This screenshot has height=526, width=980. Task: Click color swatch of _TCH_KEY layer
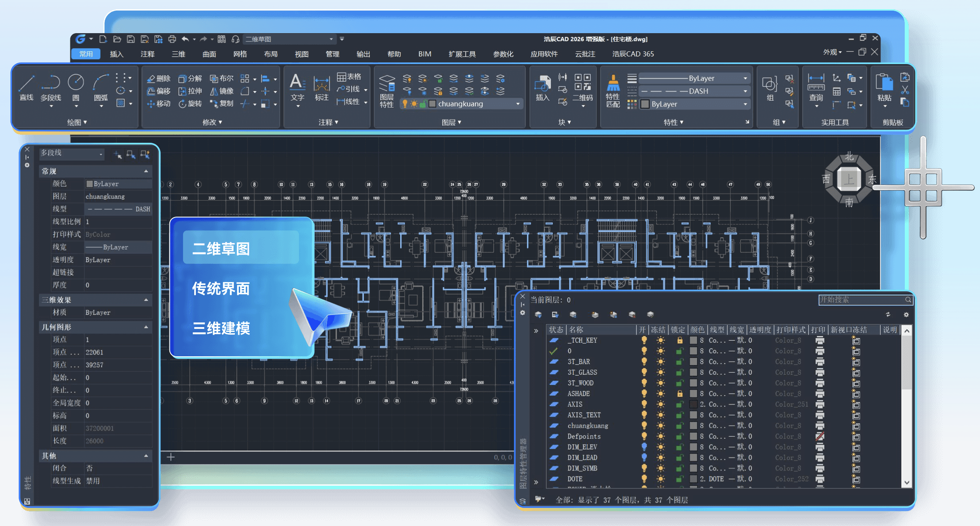click(x=693, y=340)
